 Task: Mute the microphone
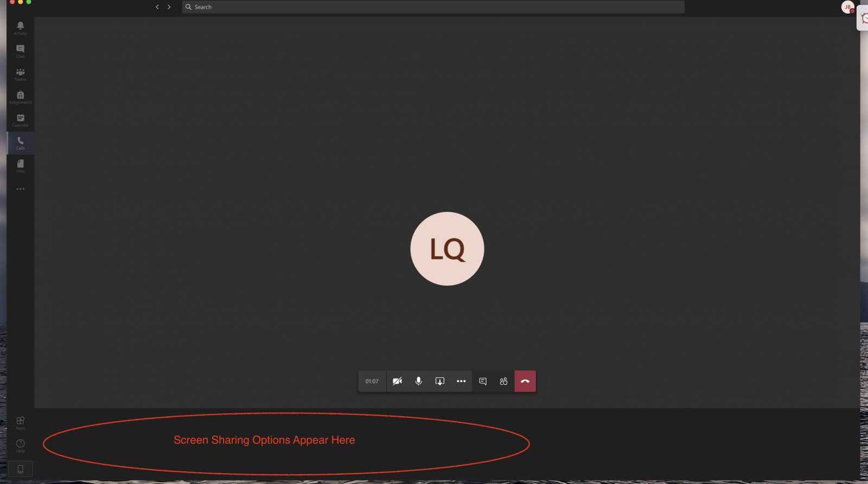tap(418, 381)
